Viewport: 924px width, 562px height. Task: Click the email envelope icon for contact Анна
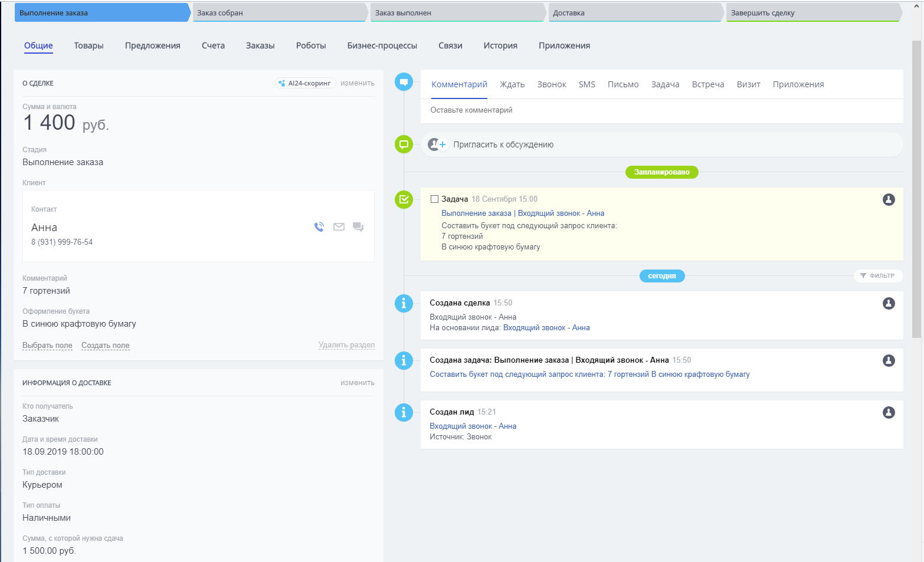(339, 227)
